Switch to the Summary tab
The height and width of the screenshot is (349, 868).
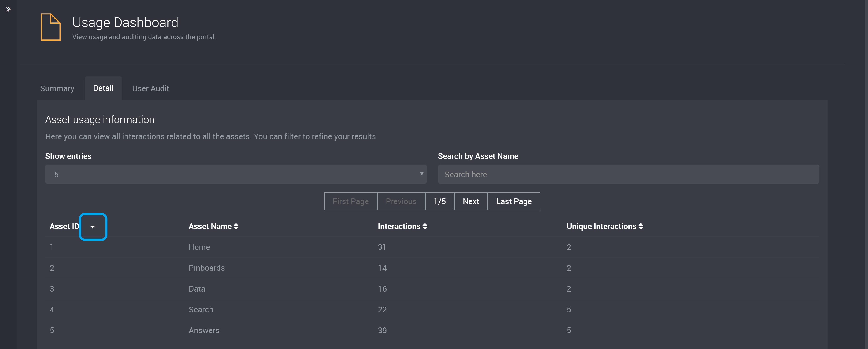[57, 88]
